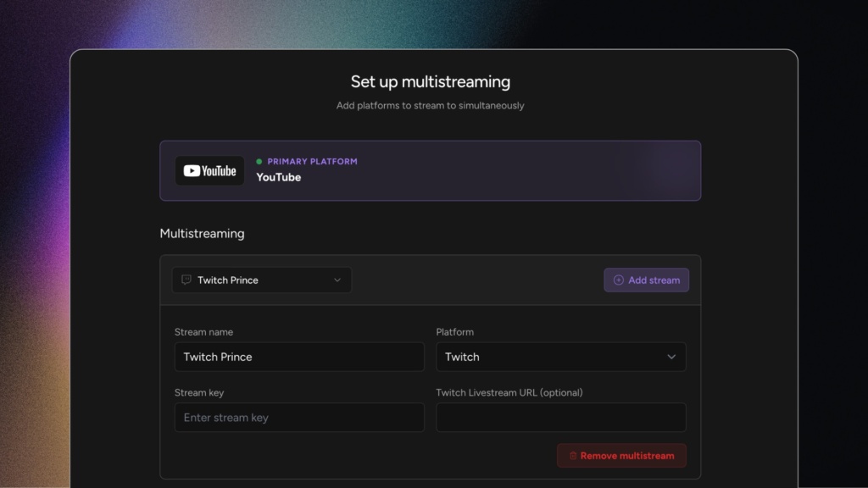
Task: Click the PRIMARY PLATFORM label
Action: pyautogui.click(x=312, y=162)
